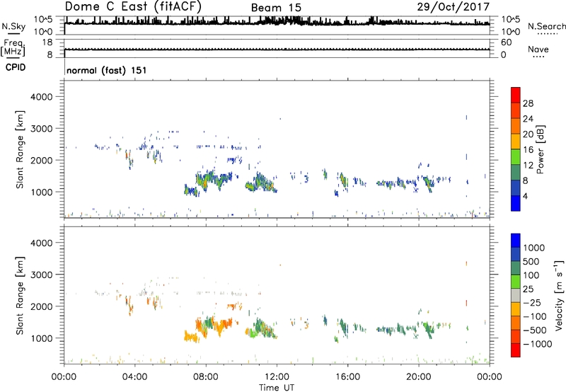The height and width of the screenshot is (392, 566).
Task: Click the '25' tick on velocity colorbar
Action: (x=528, y=289)
